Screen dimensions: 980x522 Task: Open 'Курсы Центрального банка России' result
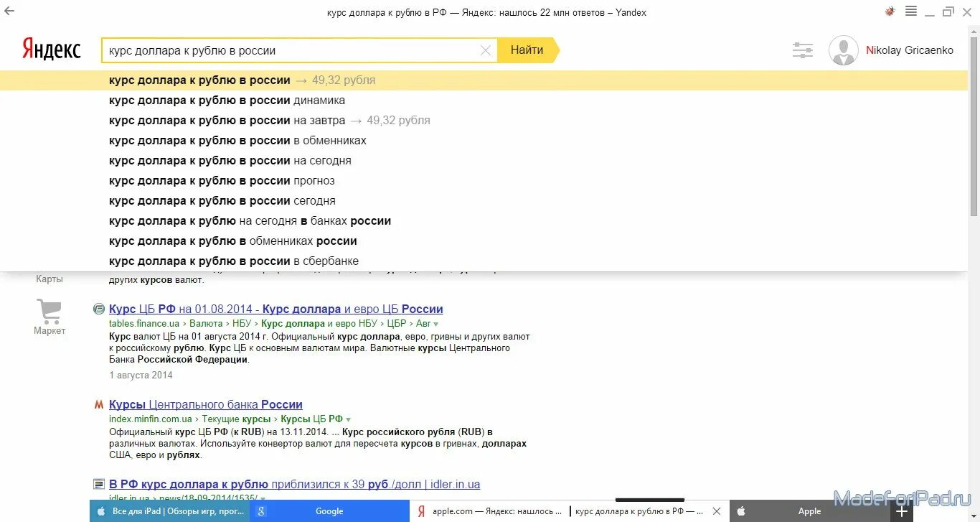click(206, 404)
